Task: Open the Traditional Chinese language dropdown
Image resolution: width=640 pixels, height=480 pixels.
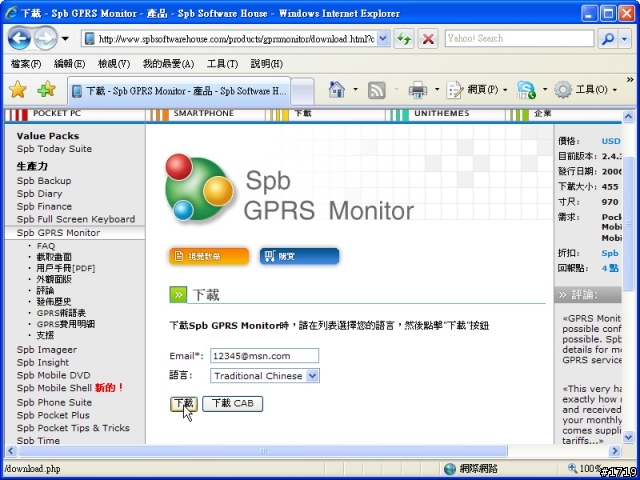Action: point(264,376)
